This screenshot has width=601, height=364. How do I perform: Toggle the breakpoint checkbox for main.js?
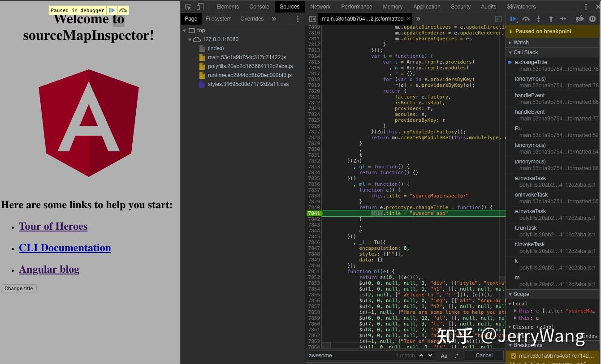(514, 356)
